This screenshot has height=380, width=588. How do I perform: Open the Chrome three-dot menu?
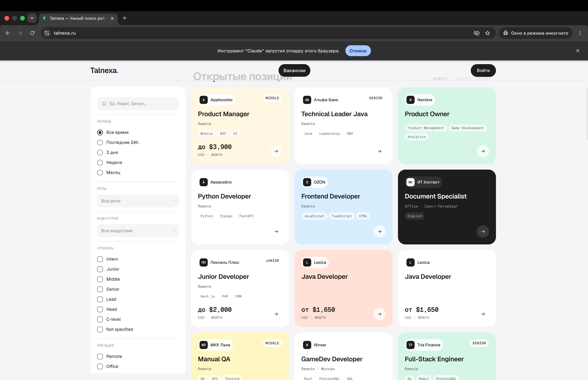point(580,33)
